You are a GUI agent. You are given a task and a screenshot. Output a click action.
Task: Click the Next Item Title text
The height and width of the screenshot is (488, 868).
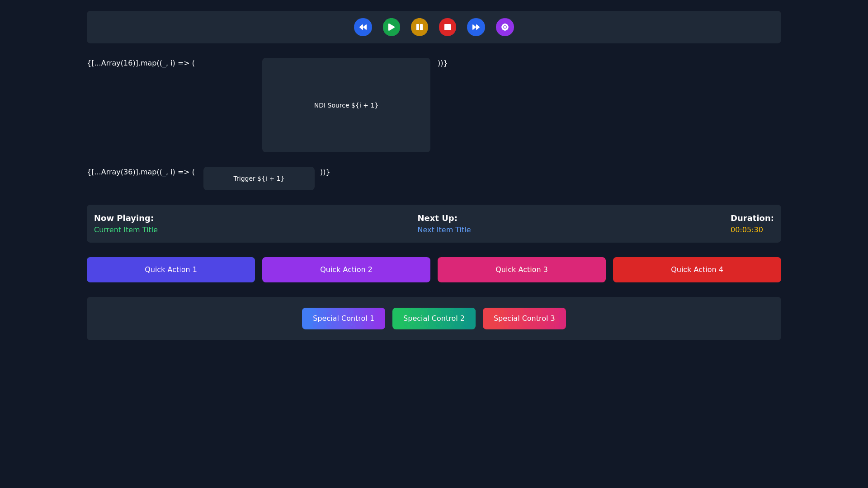coord(444,230)
